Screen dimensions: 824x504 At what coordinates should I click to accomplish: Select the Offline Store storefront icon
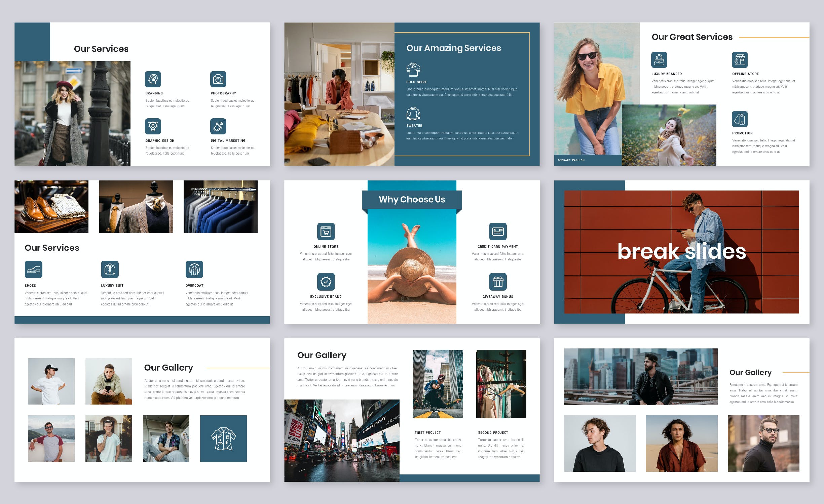coord(741,60)
